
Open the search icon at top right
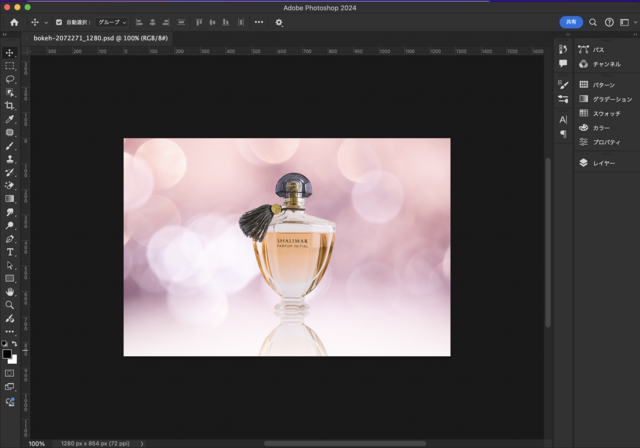pos(593,22)
